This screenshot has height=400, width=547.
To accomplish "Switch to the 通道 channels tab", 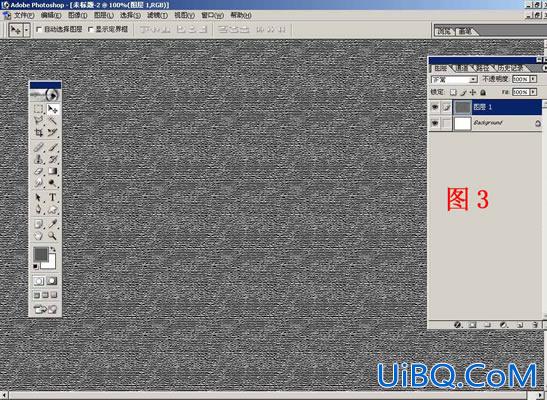I will 462,68.
